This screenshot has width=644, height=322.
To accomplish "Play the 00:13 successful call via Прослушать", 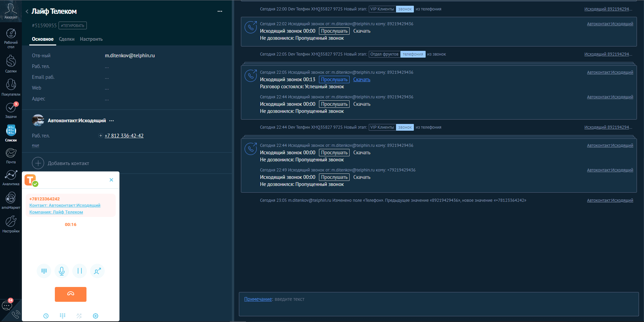I will 334,79.
